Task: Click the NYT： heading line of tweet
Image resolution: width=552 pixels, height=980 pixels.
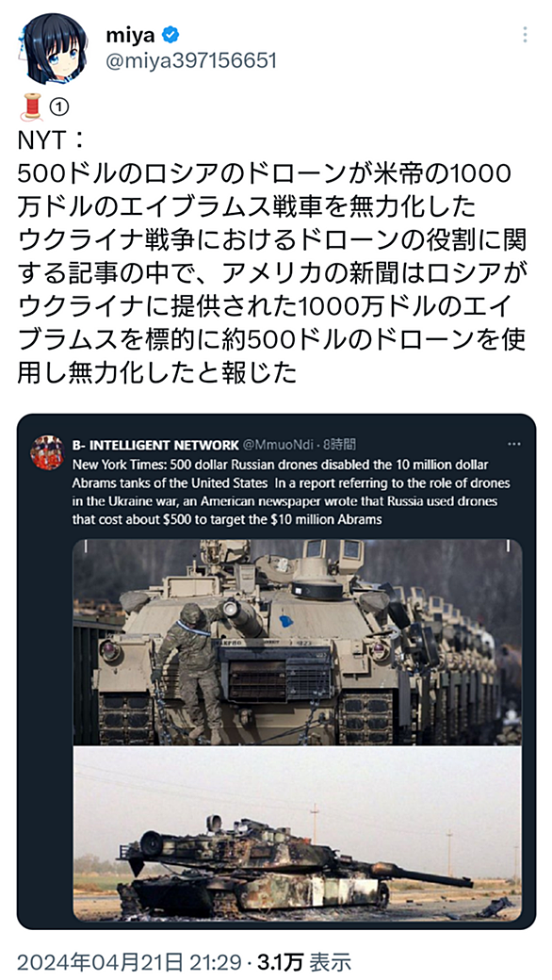Action: (x=51, y=140)
